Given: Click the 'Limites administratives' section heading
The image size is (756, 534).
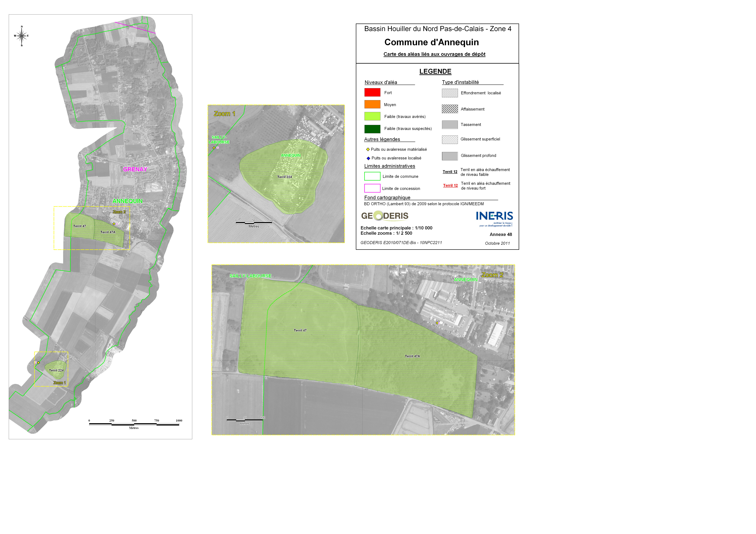Looking at the screenshot, I should pyautogui.click(x=390, y=166).
